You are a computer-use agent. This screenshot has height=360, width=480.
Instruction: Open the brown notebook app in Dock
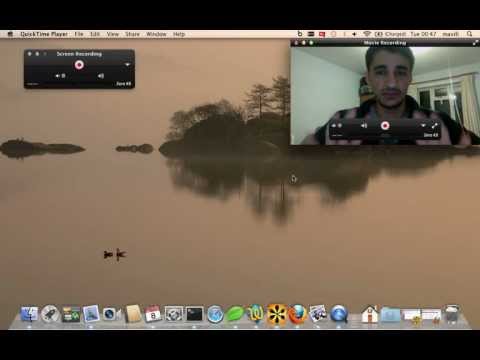coord(133,314)
